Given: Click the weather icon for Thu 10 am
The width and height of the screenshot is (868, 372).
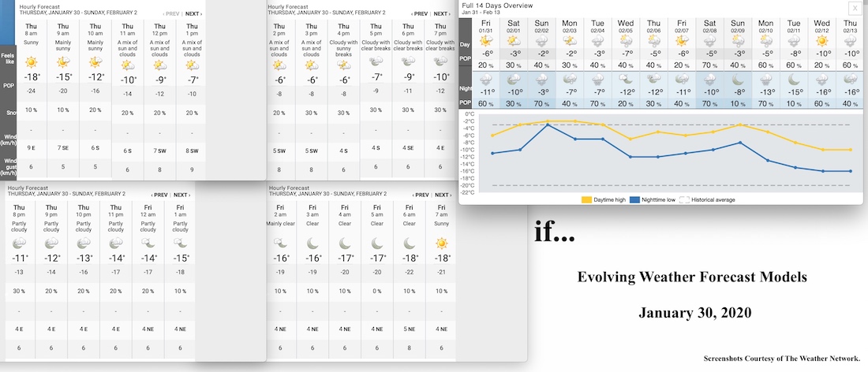Looking at the screenshot, I should click(95, 62).
